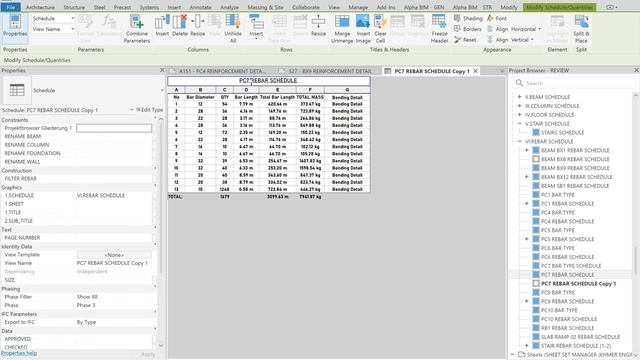Click the Freeze Header icon
The height and width of the screenshot is (360, 640).
pyautogui.click(x=439, y=21)
